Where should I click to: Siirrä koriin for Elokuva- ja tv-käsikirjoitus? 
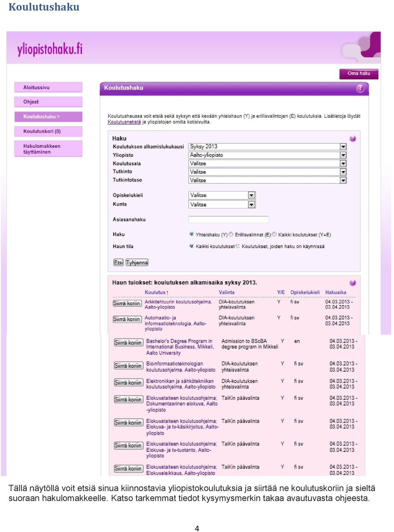(128, 423)
